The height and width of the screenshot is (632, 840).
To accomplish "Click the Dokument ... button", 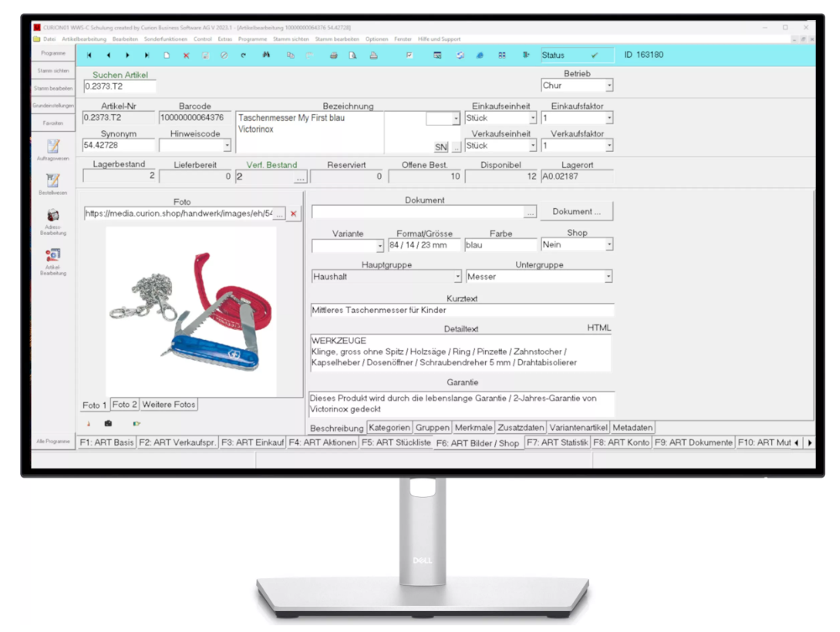I will click(577, 212).
